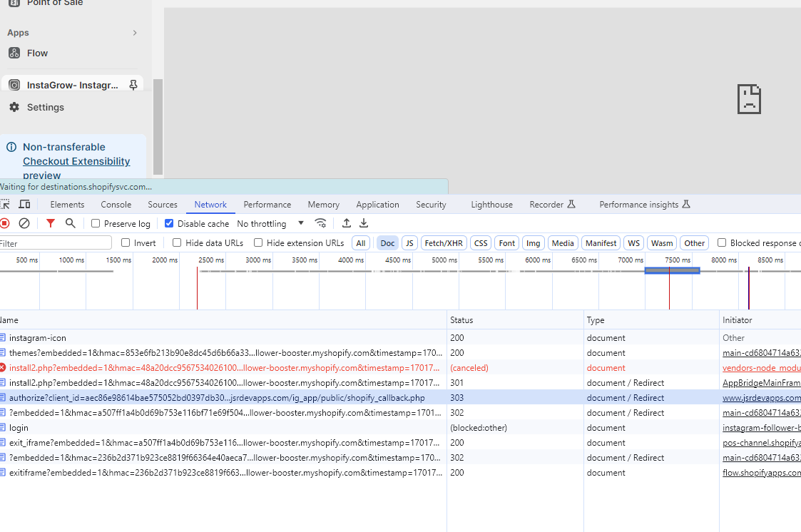The width and height of the screenshot is (801, 532).
Task: Filter by CSS requests
Action: point(481,243)
